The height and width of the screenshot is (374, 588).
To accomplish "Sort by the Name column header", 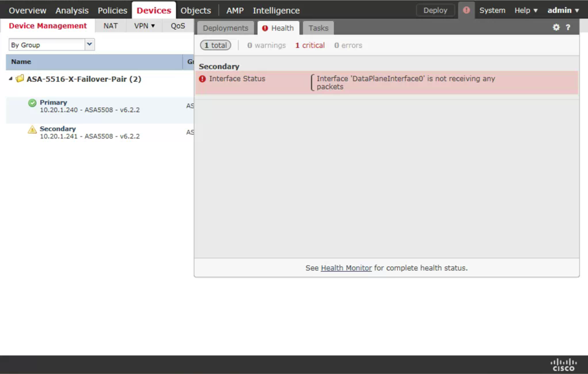I will coord(94,62).
